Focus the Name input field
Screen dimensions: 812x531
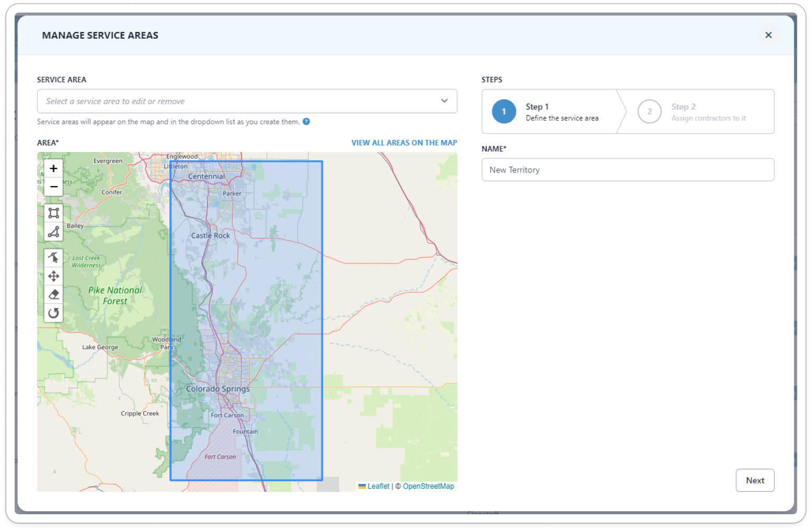pyautogui.click(x=628, y=170)
